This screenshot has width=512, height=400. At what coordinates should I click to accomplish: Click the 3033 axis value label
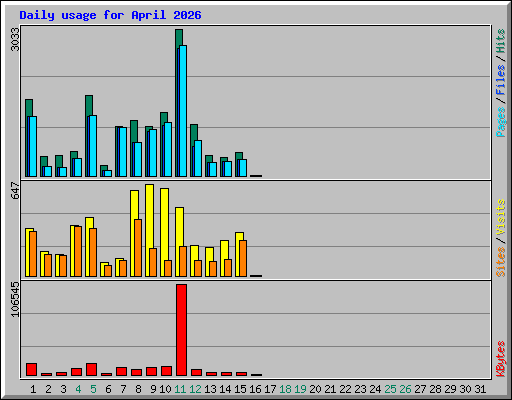[15, 39]
